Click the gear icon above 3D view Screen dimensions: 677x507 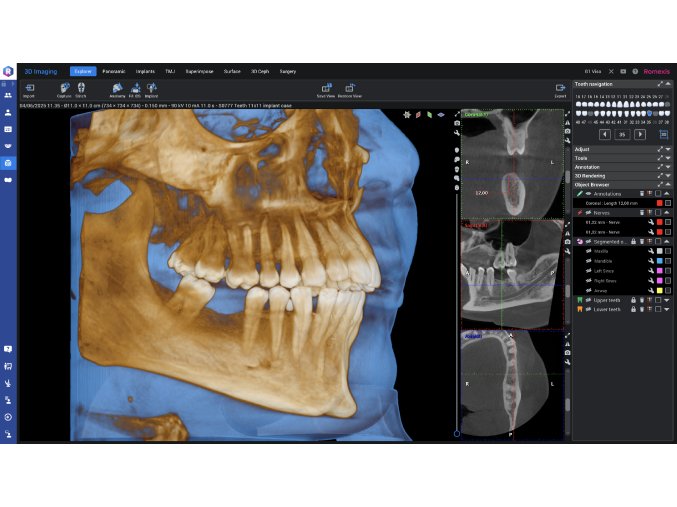407,115
